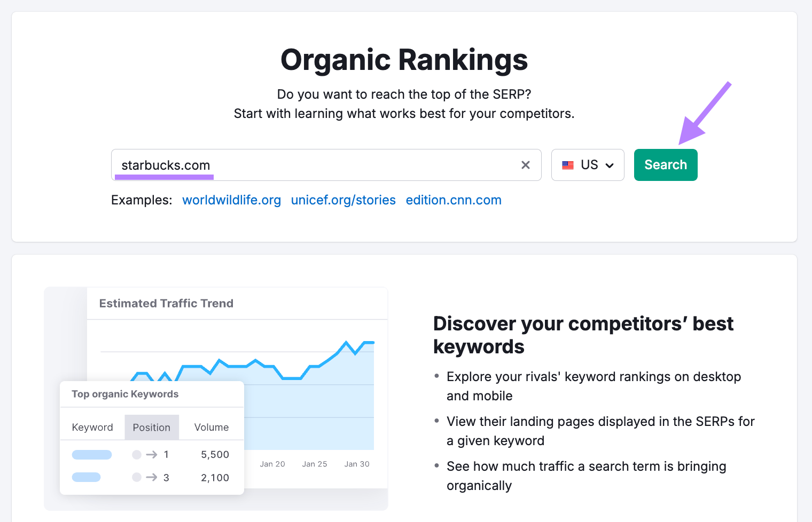Screen dimensions: 812x522
Task: Clear the starbucks.com search input
Action: [x=525, y=165]
